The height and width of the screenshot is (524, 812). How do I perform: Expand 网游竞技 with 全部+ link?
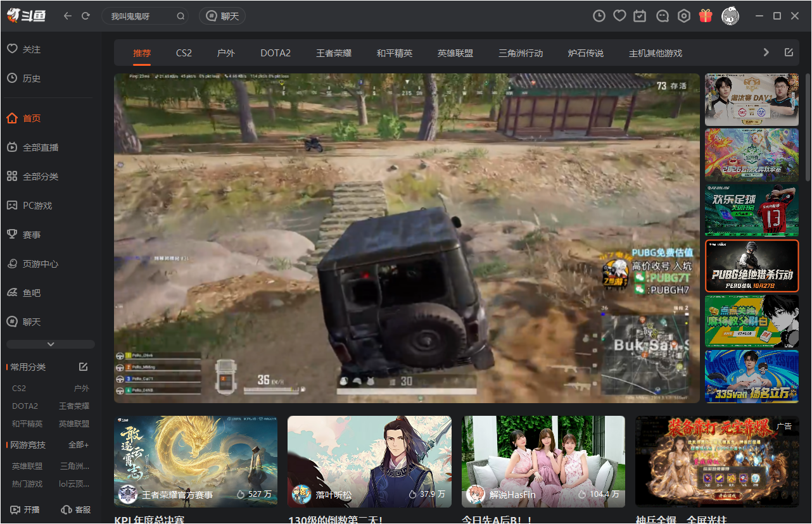79,445
